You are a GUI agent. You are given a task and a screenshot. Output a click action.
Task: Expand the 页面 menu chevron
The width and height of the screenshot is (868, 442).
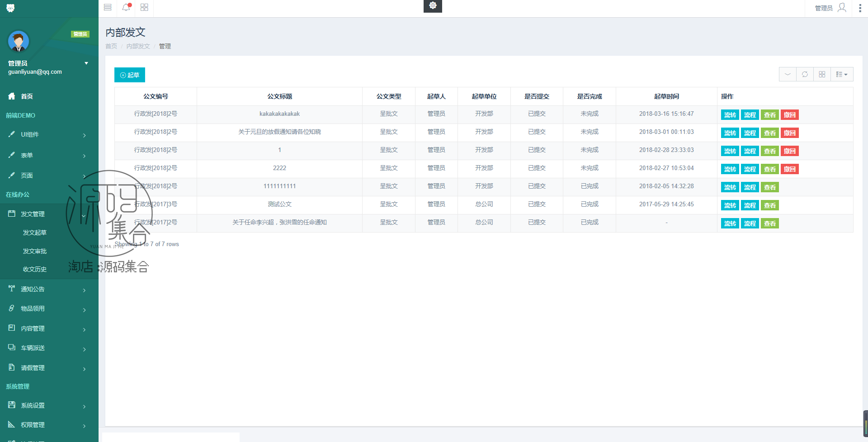point(85,176)
